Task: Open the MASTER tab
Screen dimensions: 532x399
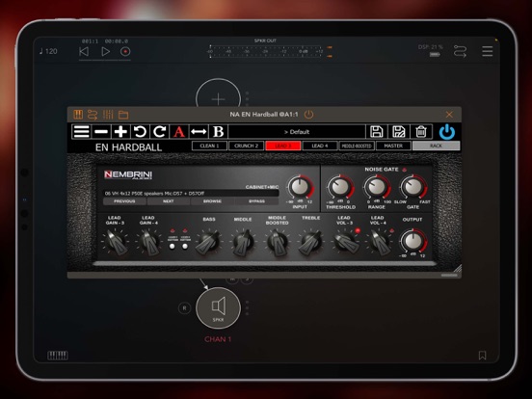Action: pos(393,146)
